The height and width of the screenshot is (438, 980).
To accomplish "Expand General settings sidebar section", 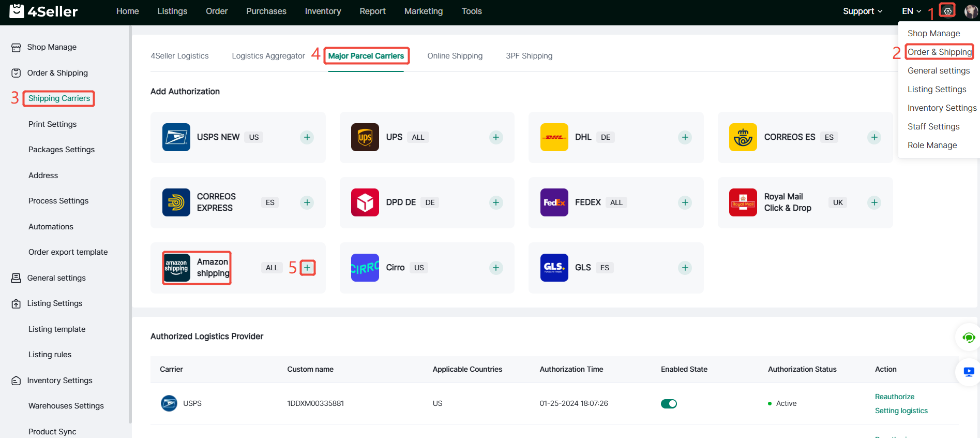I will pyautogui.click(x=56, y=278).
